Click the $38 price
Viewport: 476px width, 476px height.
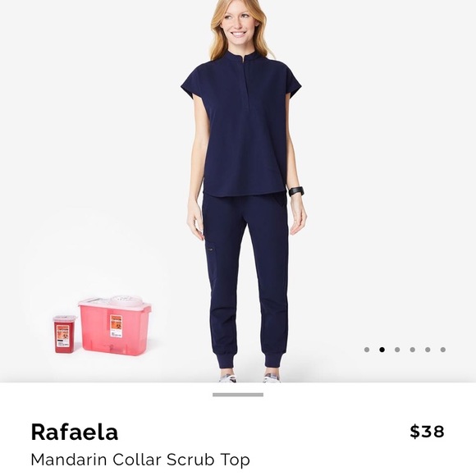click(x=427, y=432)
